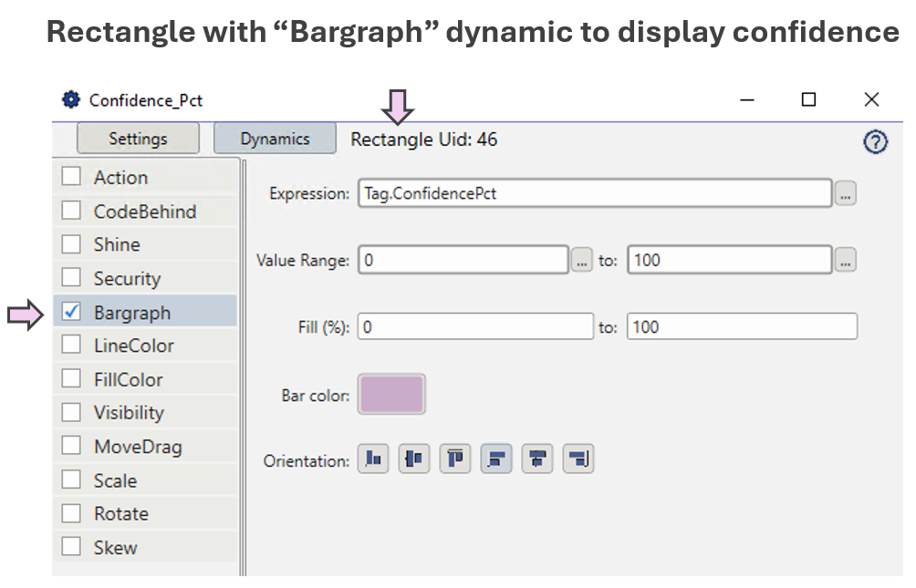Set orientation to right-aligned horizontal bars
Screen dimensions: 916x588
(578, 459)
